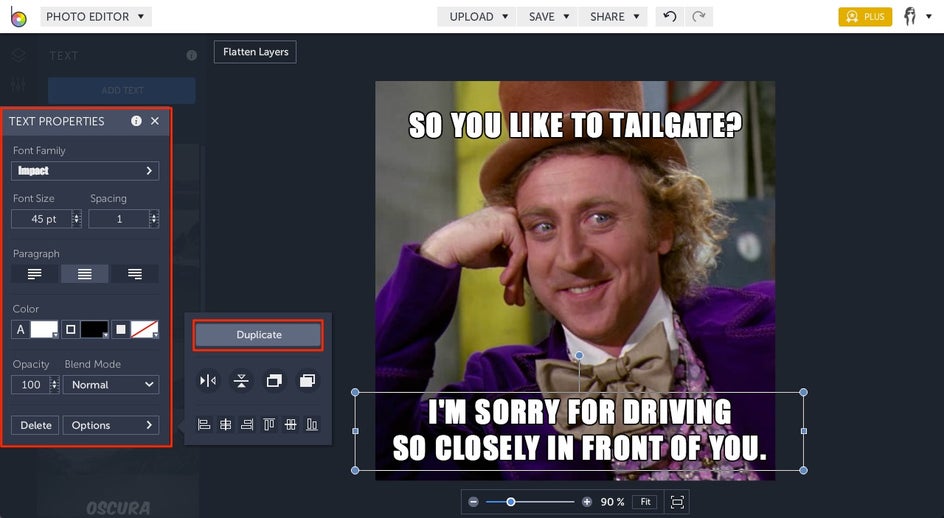Screen dimensions: 944x518
Task: Click the top-right corner handle of the selected text box
Action: [804, 392]
